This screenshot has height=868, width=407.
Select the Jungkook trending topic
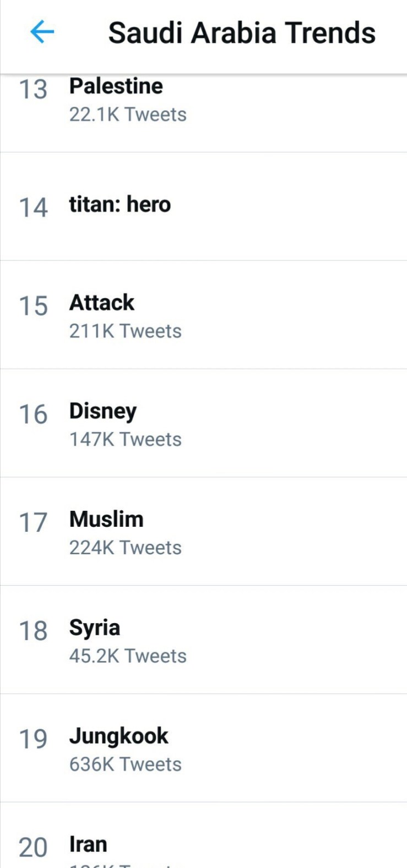(119, 736)
